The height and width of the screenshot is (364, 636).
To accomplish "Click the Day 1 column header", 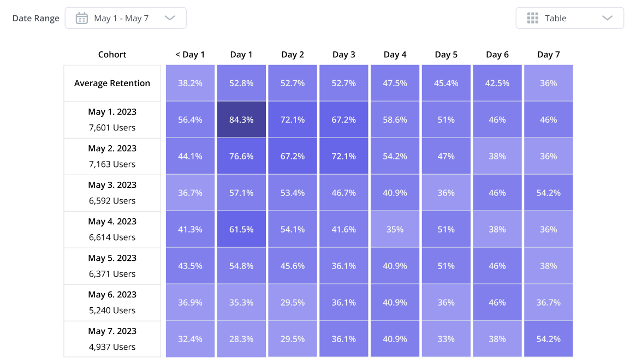I will 241,55.
